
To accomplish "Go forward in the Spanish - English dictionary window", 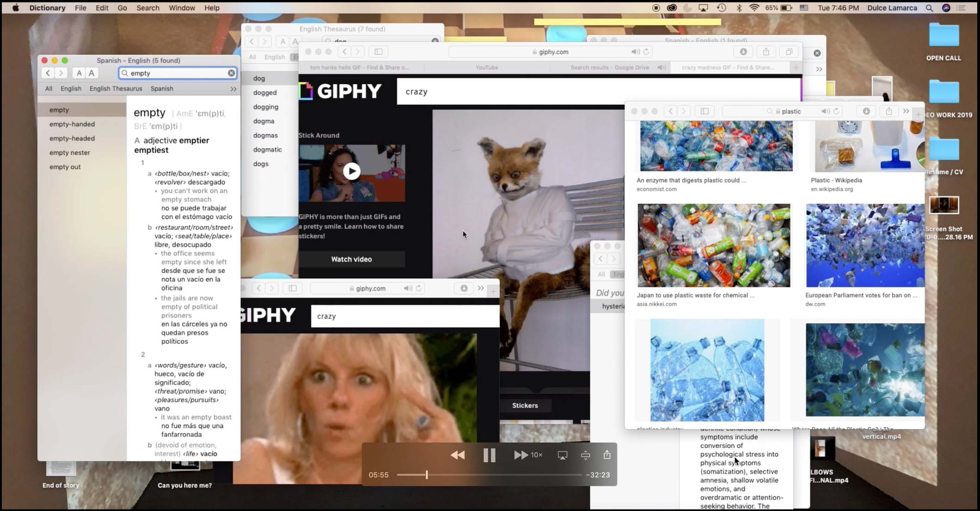I will (61, 73).
